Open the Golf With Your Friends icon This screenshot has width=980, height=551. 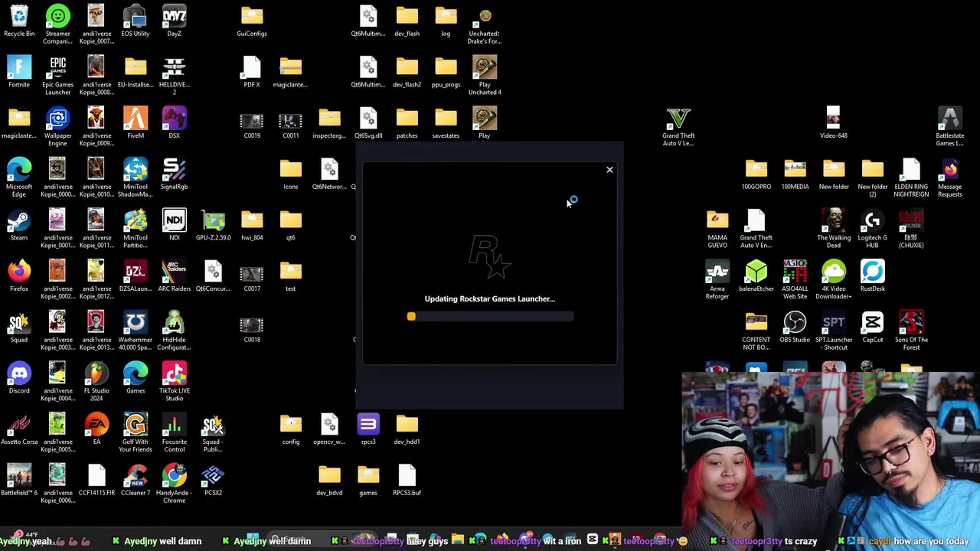coord(136,432)
